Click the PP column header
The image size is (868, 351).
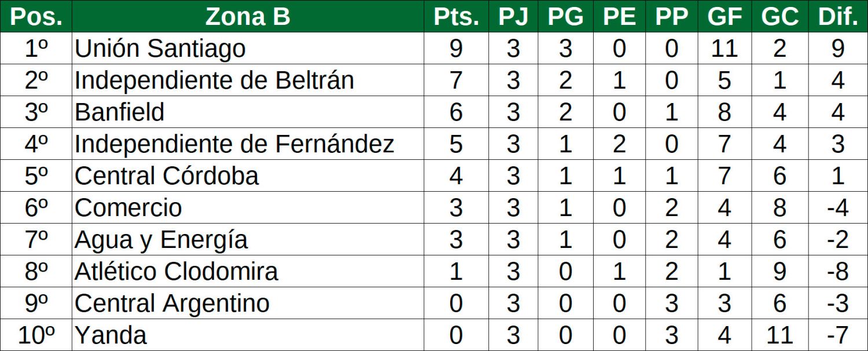click(671, 17)
